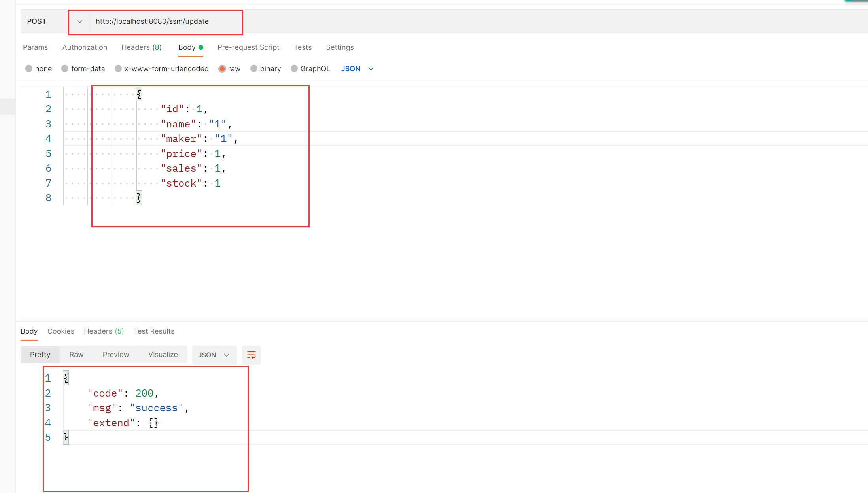The height and width of the screenshot is (493, 868).
Task: Toggle response line wrap icon
Action: pos(252,355)
